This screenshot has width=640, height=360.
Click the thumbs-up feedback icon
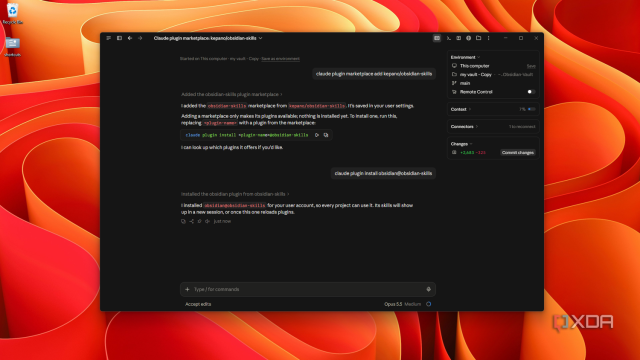(x=200, y=221)
